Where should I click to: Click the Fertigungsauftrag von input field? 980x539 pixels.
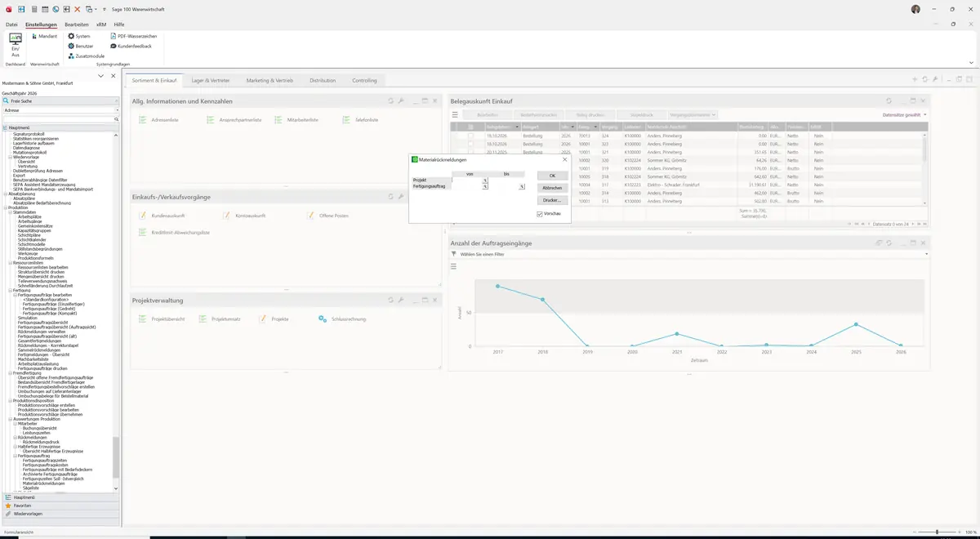pyautogui.click(x=467, y=186)
